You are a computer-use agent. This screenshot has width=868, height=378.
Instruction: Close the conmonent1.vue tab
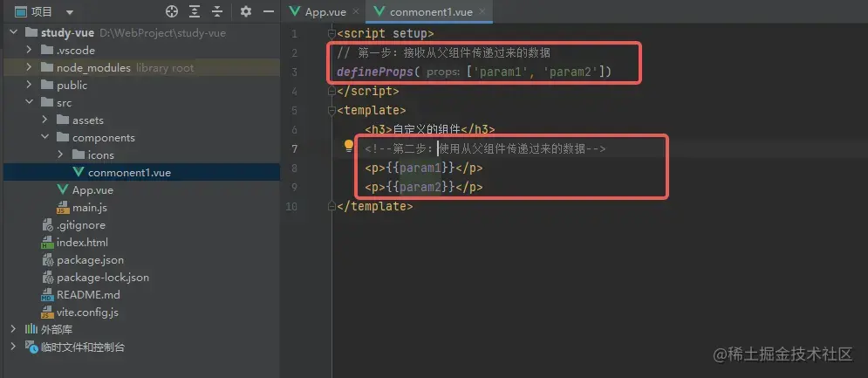click(482, 11)
